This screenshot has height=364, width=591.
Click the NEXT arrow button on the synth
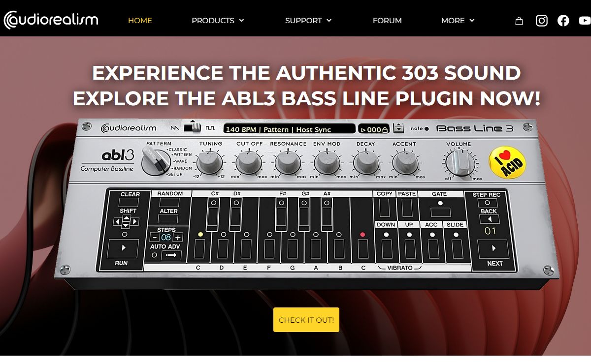coord(493,249)
